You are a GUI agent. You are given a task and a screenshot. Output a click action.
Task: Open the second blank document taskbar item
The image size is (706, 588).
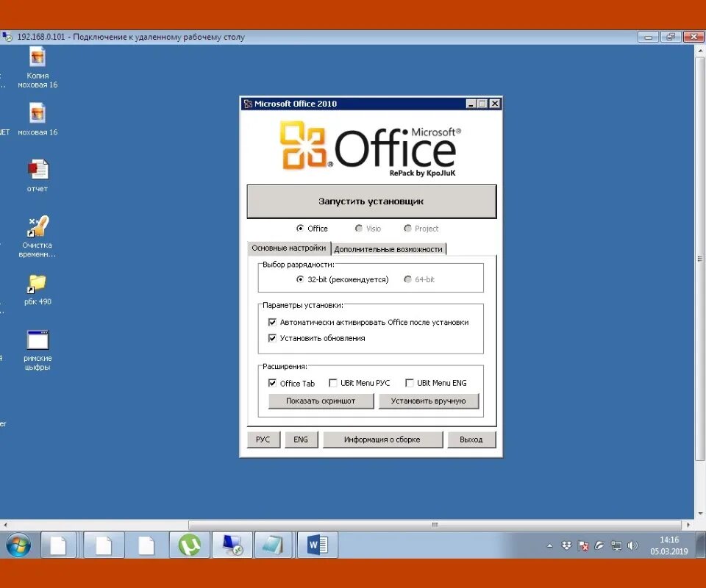point(104,545)
